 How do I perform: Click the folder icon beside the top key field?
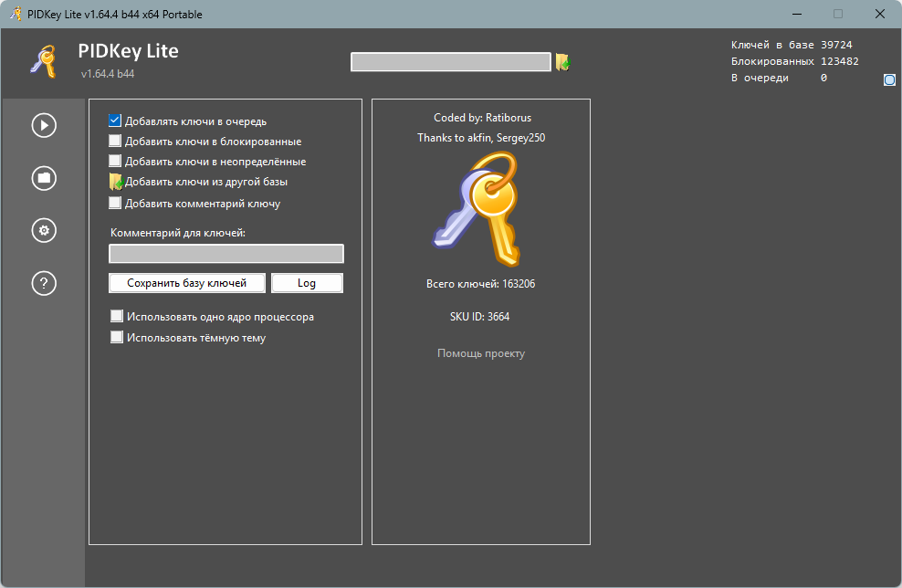click(x=562, y=61)
